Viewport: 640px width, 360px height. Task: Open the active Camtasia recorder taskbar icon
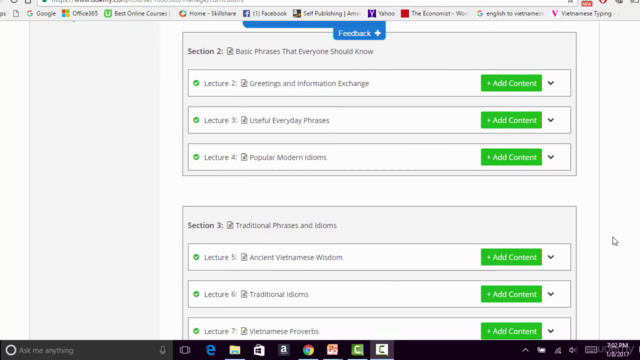382,350
